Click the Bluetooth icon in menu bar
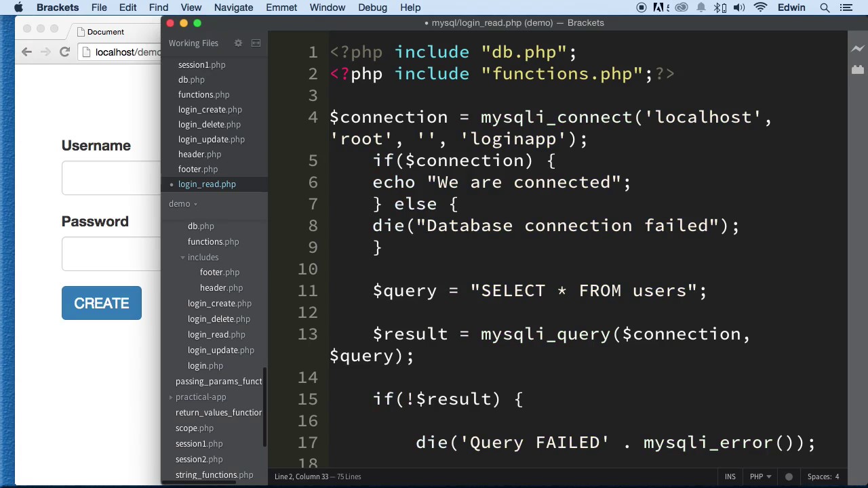 tap(720, 7)
